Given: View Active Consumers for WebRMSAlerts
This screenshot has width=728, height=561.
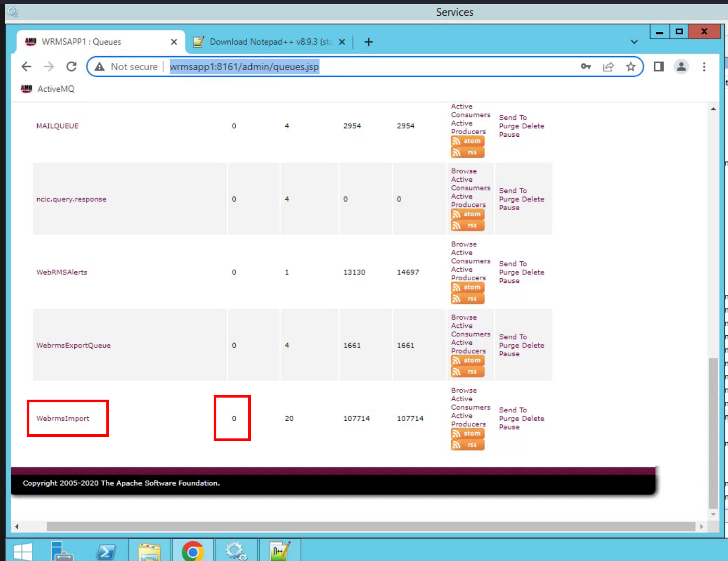Looking at the screenshot, I should 471,257.
